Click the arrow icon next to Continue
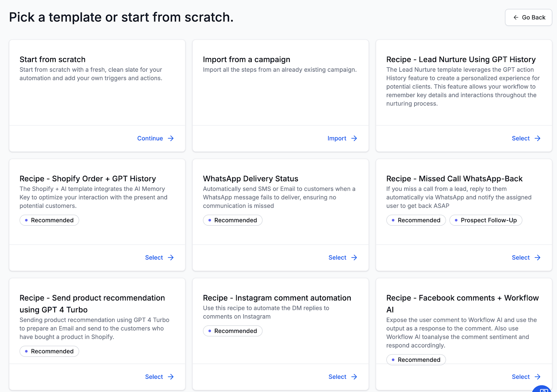557x392 pixels. click(171, 138)
